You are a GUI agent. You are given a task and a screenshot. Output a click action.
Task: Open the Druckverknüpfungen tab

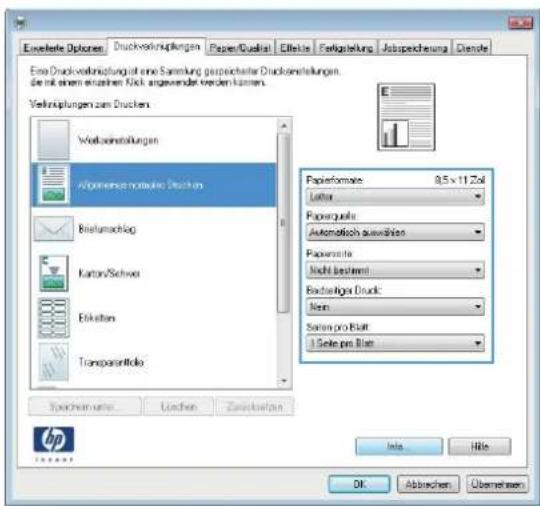pos(157,47)
